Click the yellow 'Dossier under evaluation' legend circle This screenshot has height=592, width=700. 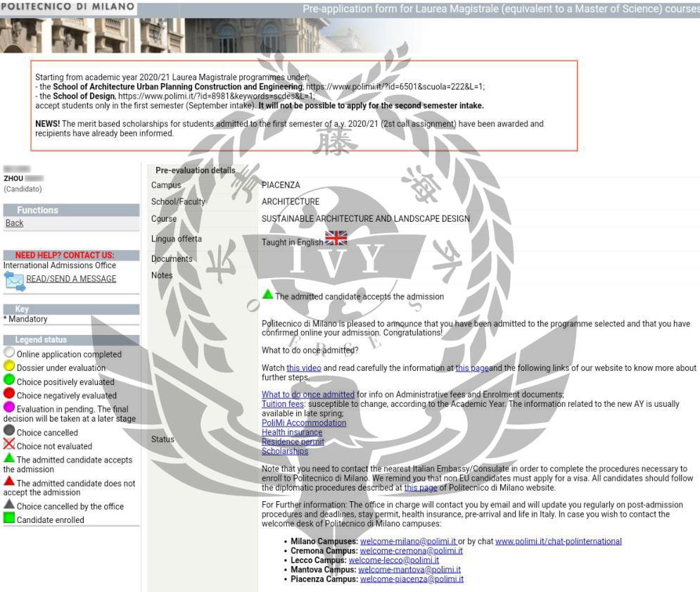click(9, 366)
